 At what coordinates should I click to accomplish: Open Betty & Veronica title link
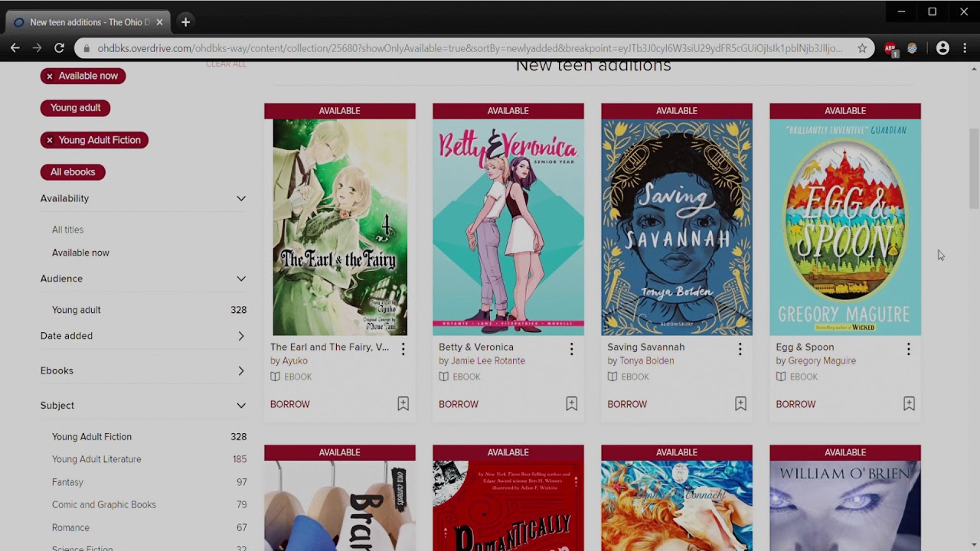476,347
